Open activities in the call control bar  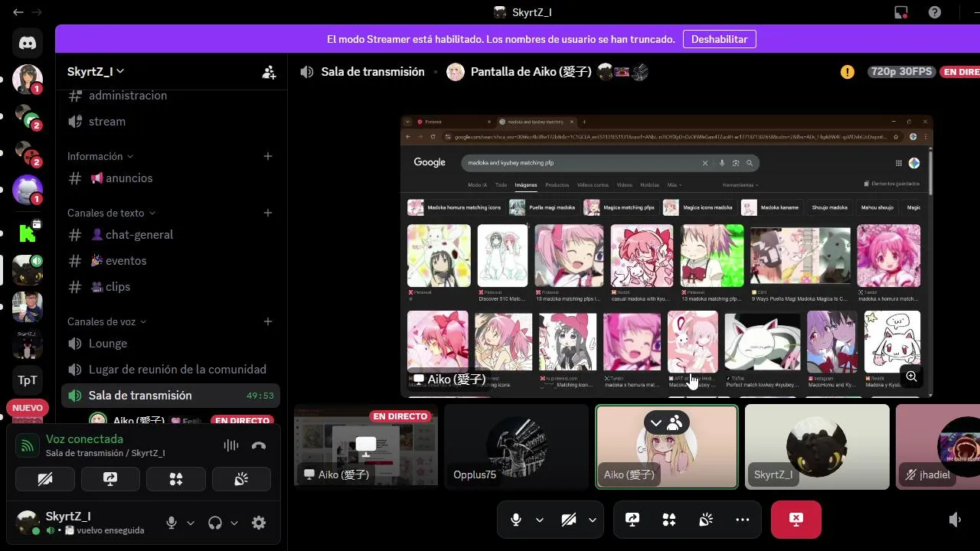pos(669,520)
